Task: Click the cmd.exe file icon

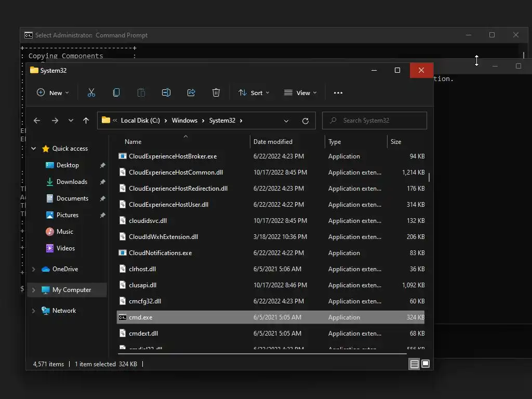Action: (x=123, y=317)
